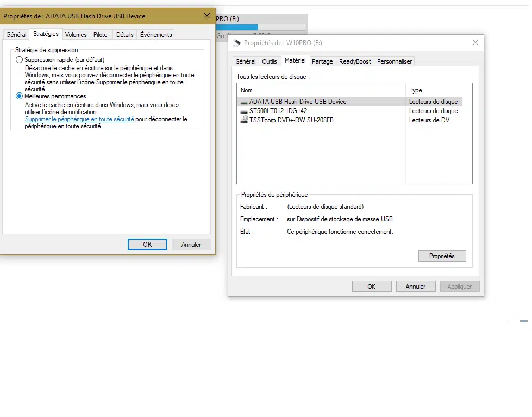Sort list by Nom column header

(321, 90)
